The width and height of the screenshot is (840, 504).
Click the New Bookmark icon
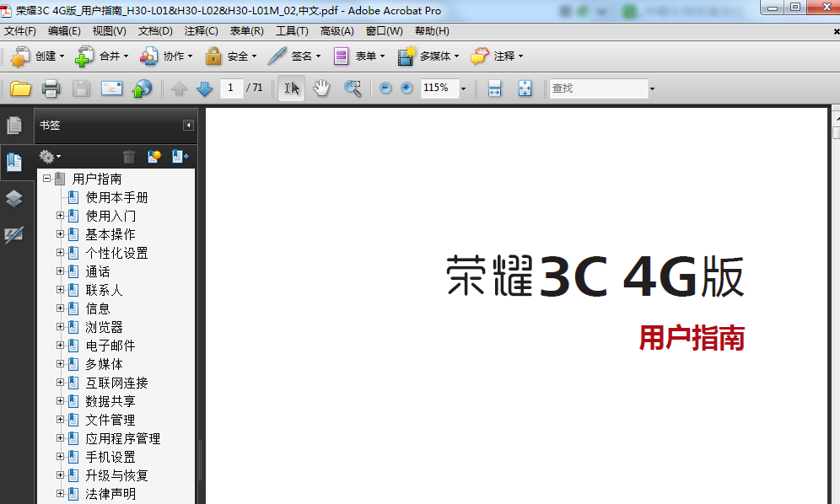(154, 157)
